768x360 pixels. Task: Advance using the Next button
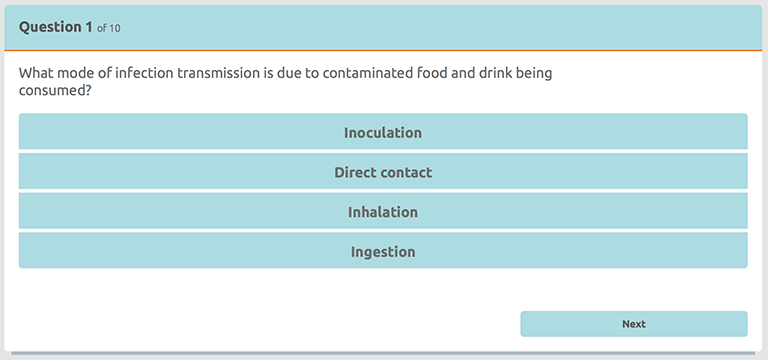tap(634, 324)
